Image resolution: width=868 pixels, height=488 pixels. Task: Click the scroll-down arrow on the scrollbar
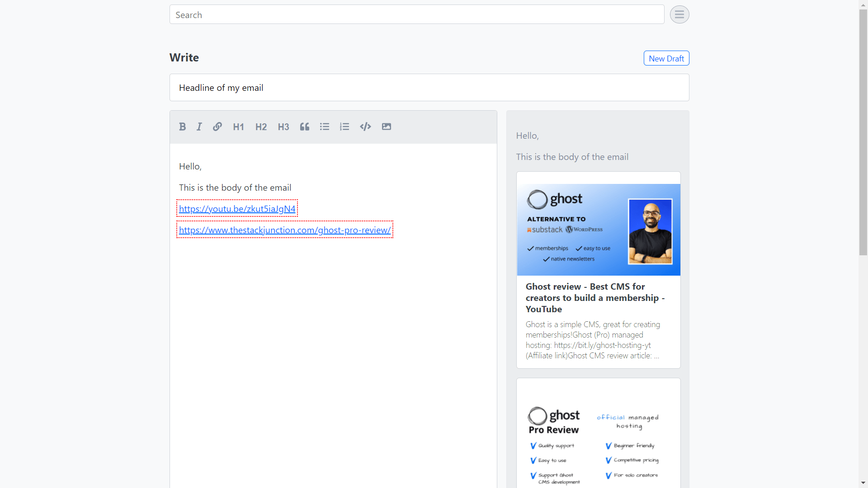tap(863, 483)
